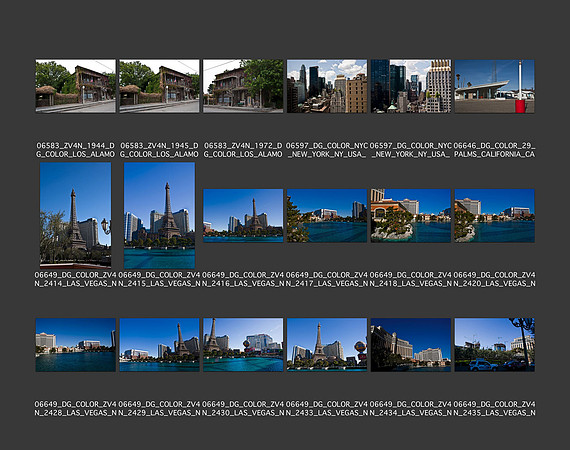Click filename label ZV4N_2415_LAS_VEGAS

(x=159, y=279)
